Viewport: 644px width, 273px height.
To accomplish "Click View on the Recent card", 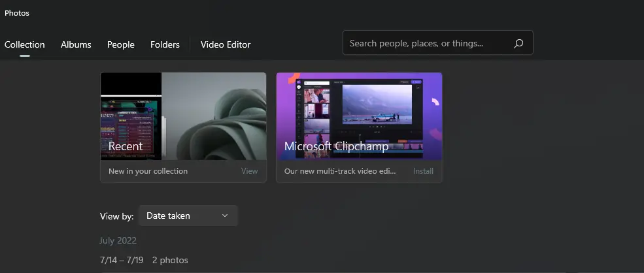I will 249,171.
